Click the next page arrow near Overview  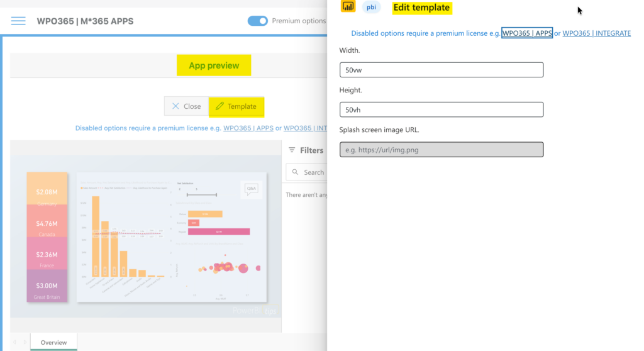tap(25, 342)
